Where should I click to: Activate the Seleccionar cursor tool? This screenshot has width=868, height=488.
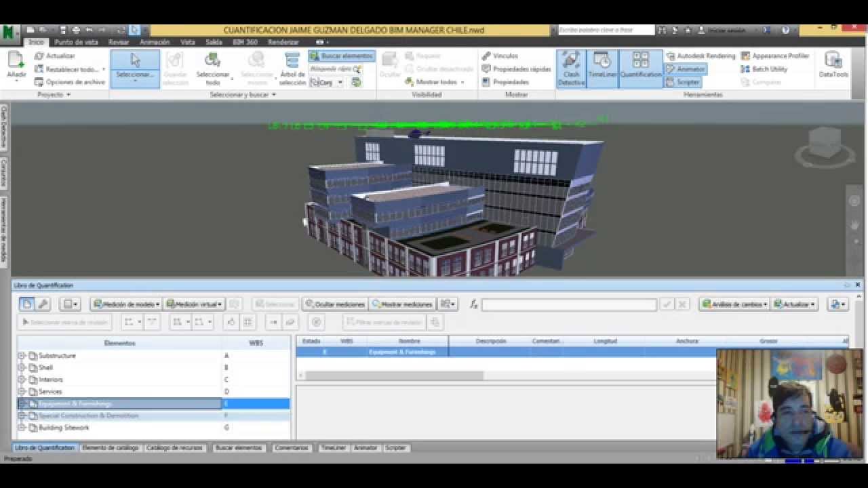tap(135, 68)
